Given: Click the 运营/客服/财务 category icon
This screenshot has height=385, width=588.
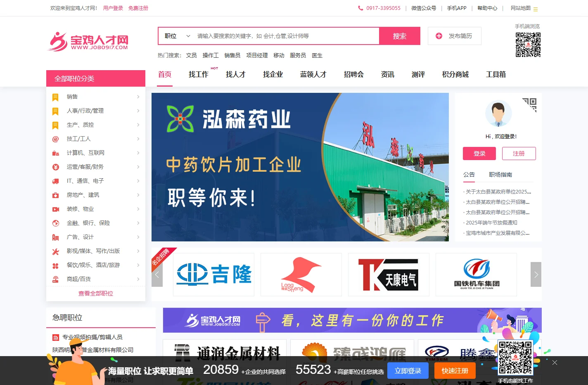Looking at the screenshot, I should pos(55,167).
